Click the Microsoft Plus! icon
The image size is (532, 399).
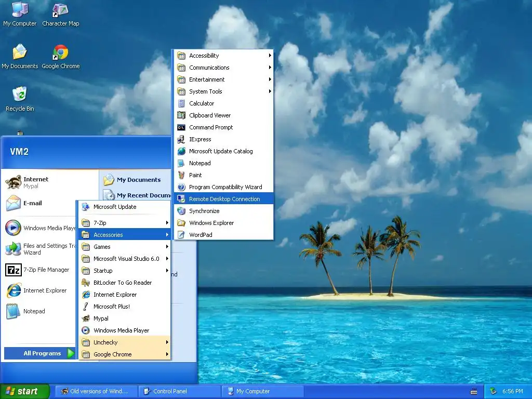86,307
